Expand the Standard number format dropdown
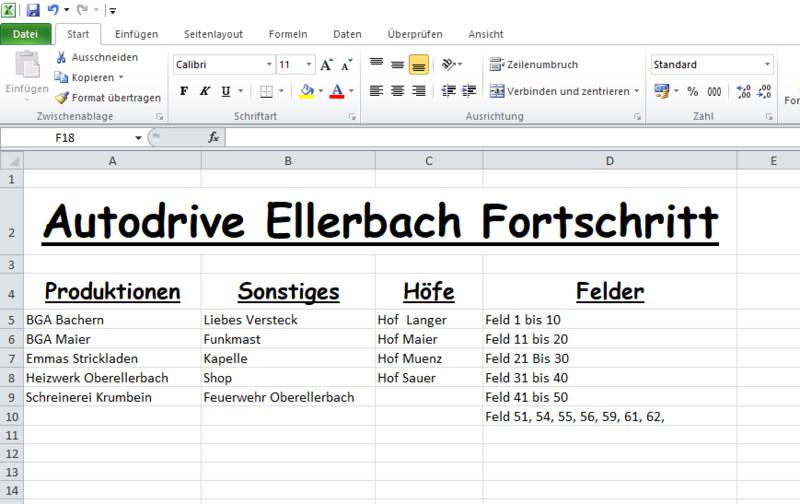This screenshot has height=504, width=800. click(x=767, y=65)
